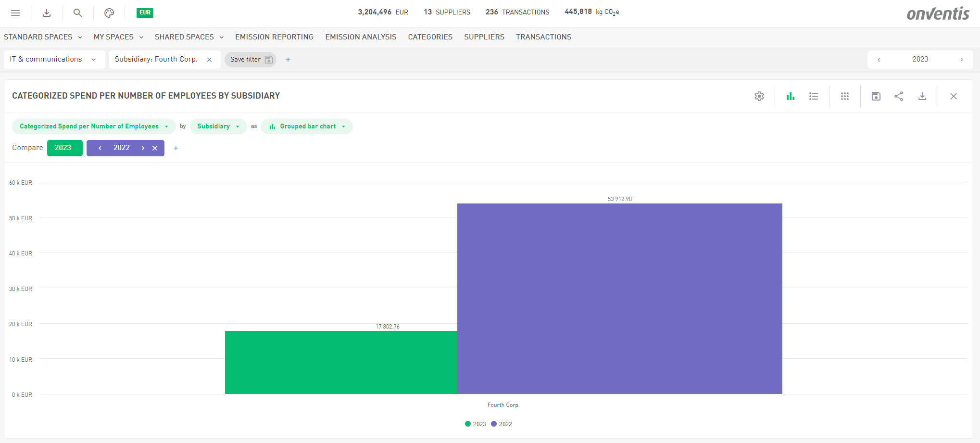Remove the Subsidiary: Fourth Corp. filter
Screen dimensions: 980x443
tap(209, 60)
